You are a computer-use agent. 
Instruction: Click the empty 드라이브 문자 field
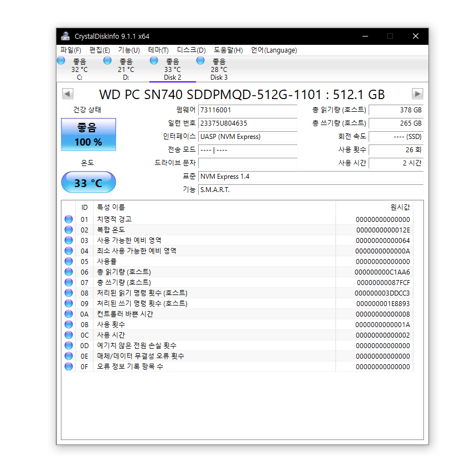pos(248,163)
